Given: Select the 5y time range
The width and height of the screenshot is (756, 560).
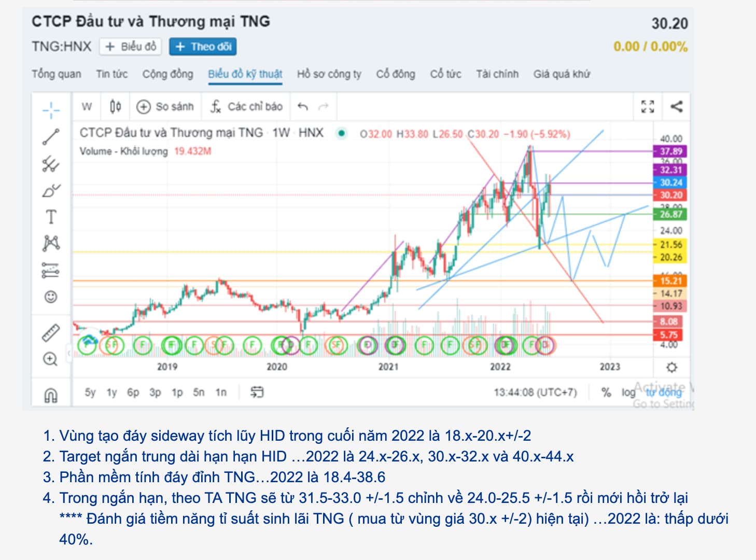Looking at the screenshot, I should pos(90,393).
